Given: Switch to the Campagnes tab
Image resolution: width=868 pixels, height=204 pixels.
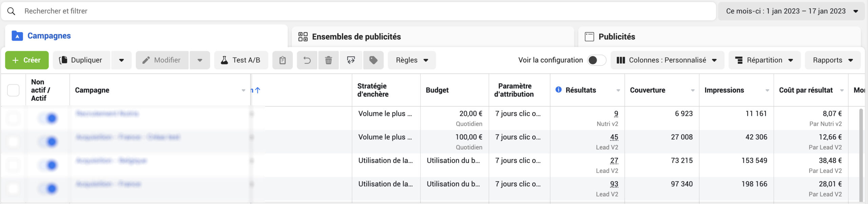Looking at the screenshot, I should coord(146,36).
